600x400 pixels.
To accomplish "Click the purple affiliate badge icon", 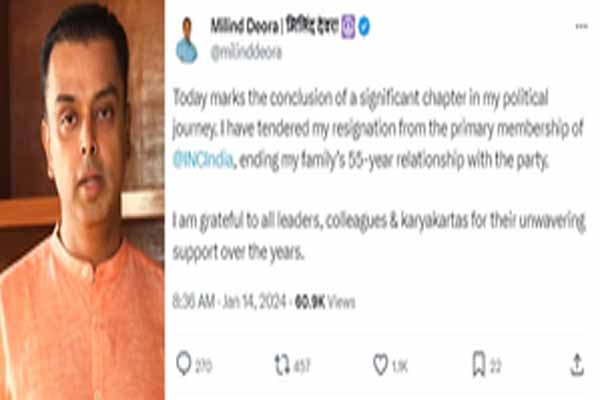I will [x=348, y=26].
